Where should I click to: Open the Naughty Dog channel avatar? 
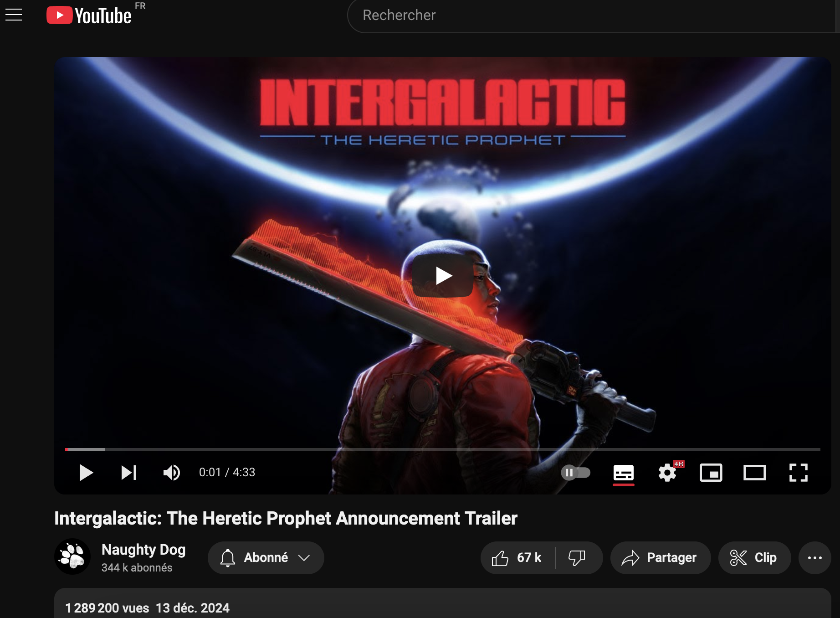72,556
